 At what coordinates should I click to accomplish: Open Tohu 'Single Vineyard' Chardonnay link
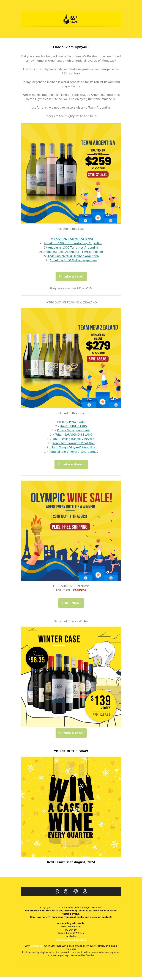73,452
